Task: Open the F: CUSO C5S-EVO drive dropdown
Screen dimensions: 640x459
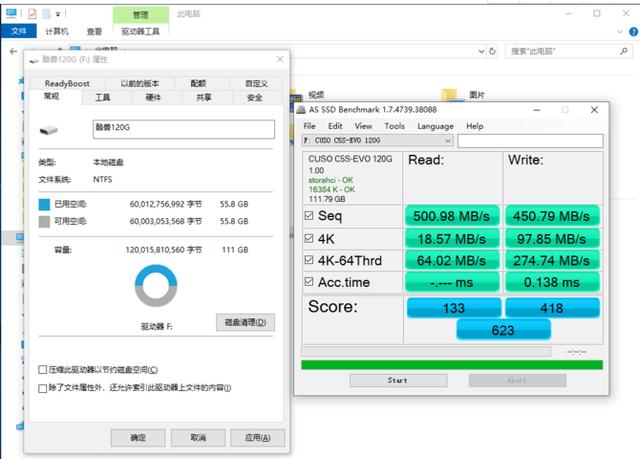Action: pos(378,140)
